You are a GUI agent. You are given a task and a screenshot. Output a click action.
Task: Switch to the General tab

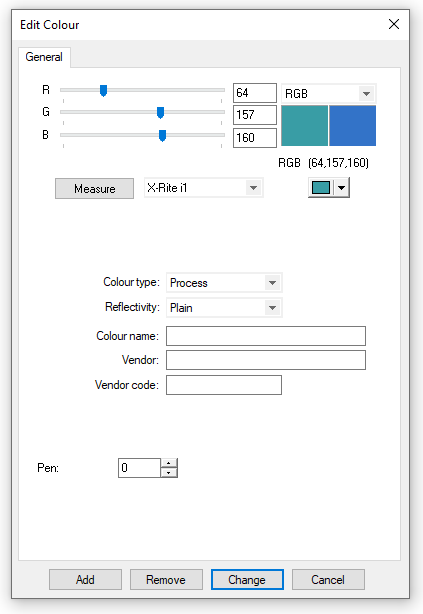coord(44,57)
